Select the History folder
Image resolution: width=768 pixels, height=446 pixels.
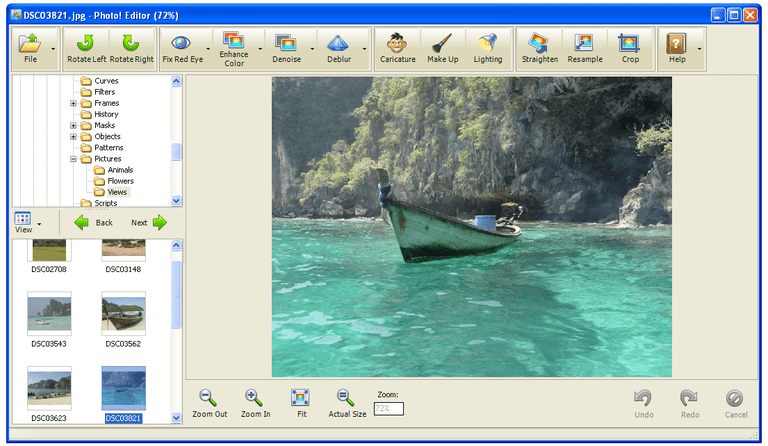(x=100, y=114)
